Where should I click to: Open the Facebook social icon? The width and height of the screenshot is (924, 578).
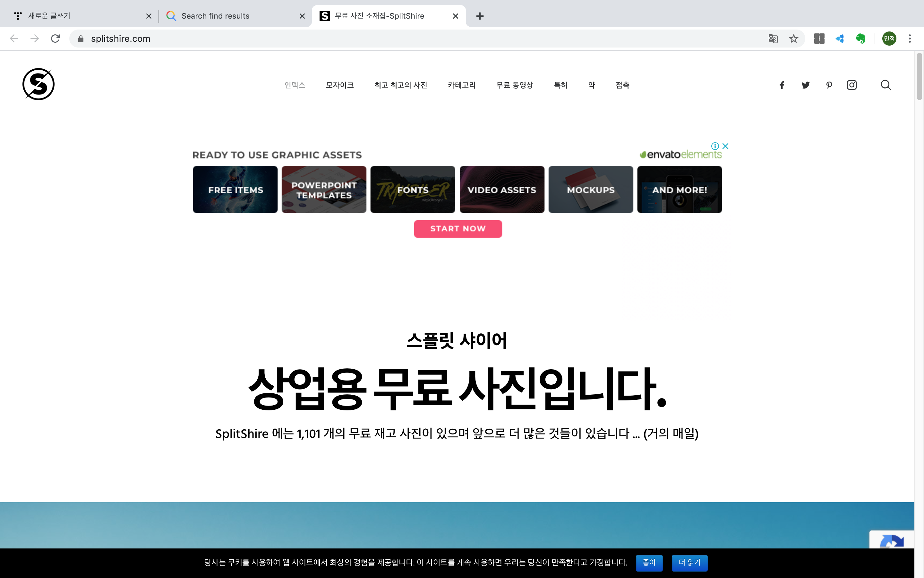[x=782, y=85]
